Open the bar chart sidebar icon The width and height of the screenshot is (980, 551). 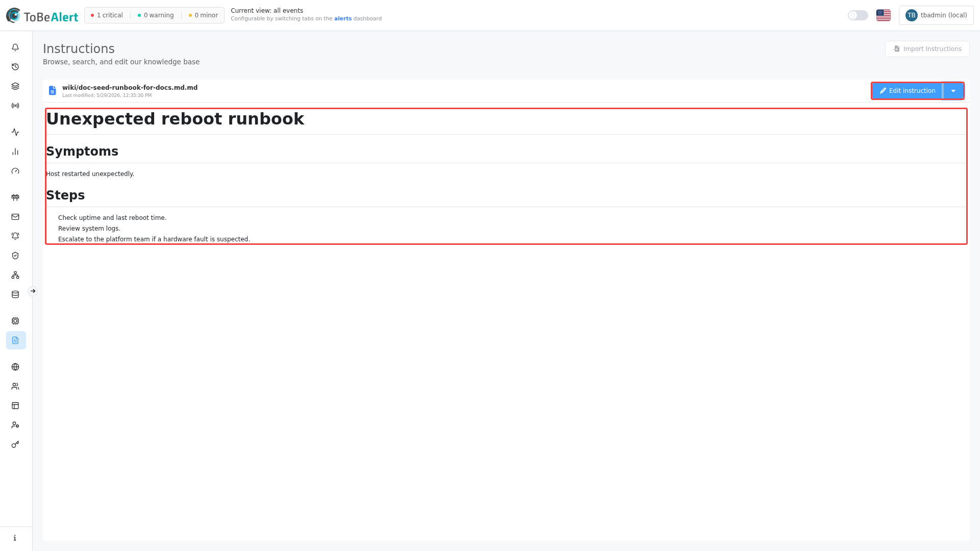(15, 152)
